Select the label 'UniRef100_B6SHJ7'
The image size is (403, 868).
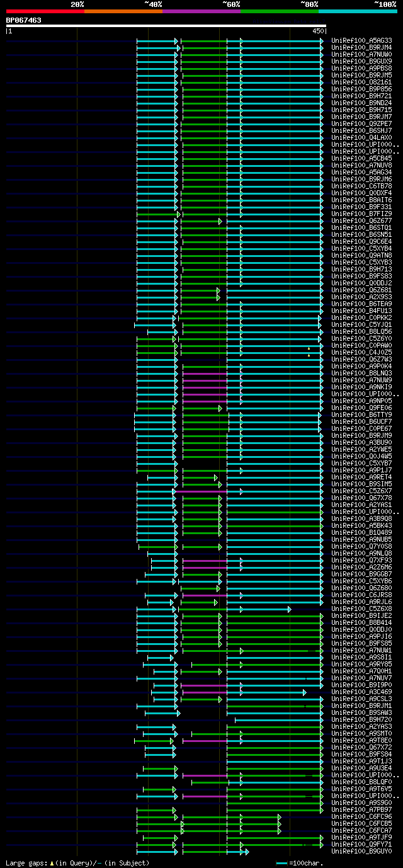(361, 130)
